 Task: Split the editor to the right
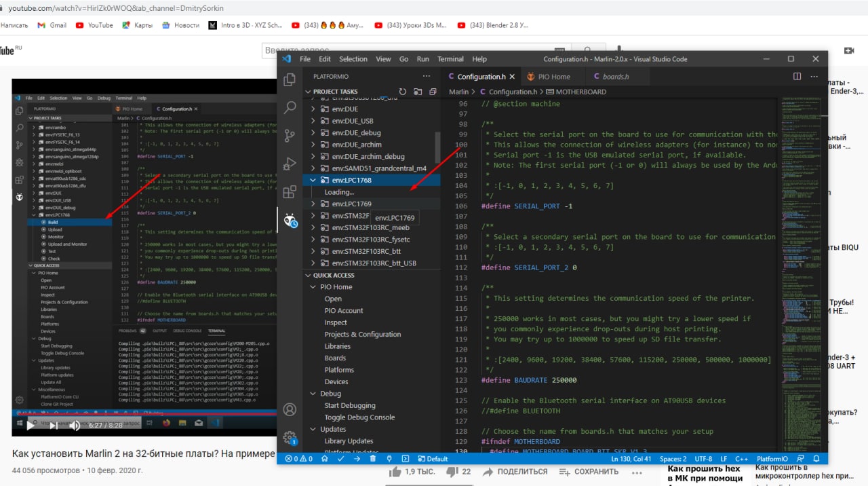tap(797, 77)
